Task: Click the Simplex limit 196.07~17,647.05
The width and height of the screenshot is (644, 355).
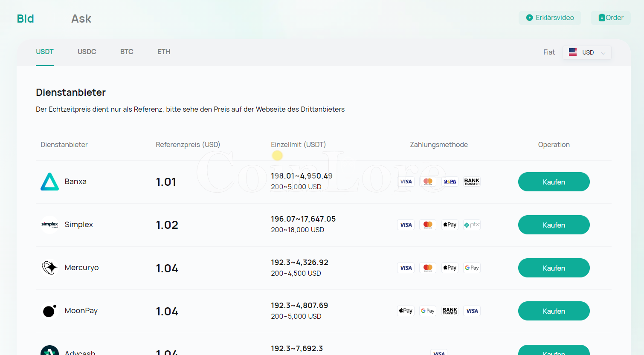Action: coord(303,219)
